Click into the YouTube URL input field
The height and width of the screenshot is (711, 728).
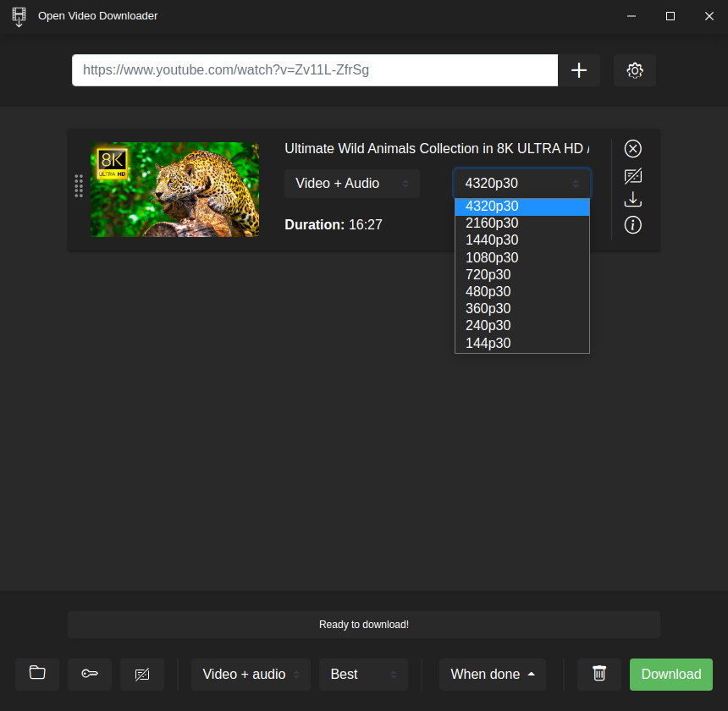315,70
